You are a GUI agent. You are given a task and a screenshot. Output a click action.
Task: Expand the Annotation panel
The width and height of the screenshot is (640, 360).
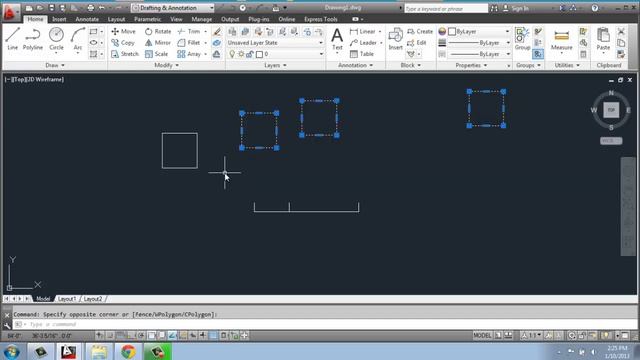[355, 65]
